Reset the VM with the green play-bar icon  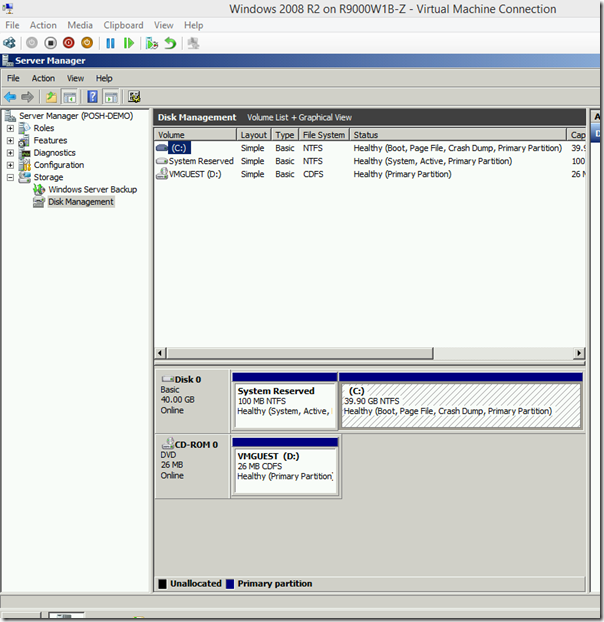(x=128, y=43)
